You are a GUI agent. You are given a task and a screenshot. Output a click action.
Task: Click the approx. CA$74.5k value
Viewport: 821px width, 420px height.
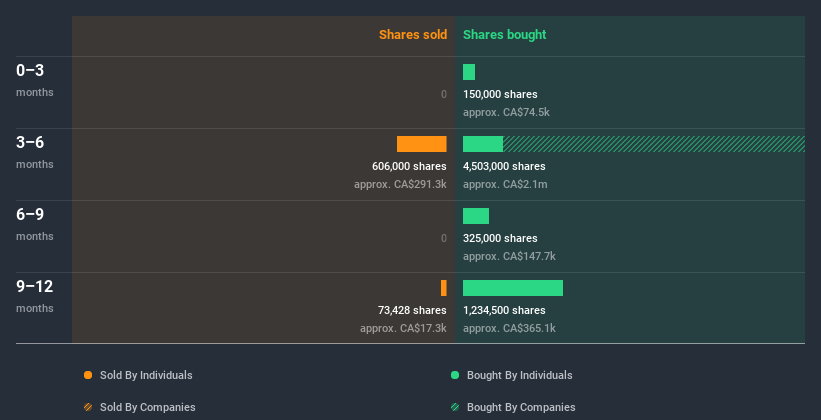(506, 113)
